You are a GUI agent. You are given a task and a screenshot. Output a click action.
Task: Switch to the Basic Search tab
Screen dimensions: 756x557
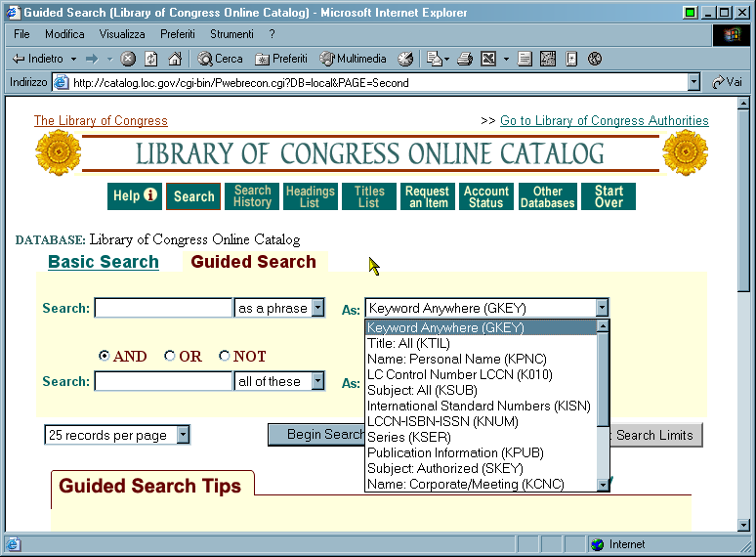104,262
